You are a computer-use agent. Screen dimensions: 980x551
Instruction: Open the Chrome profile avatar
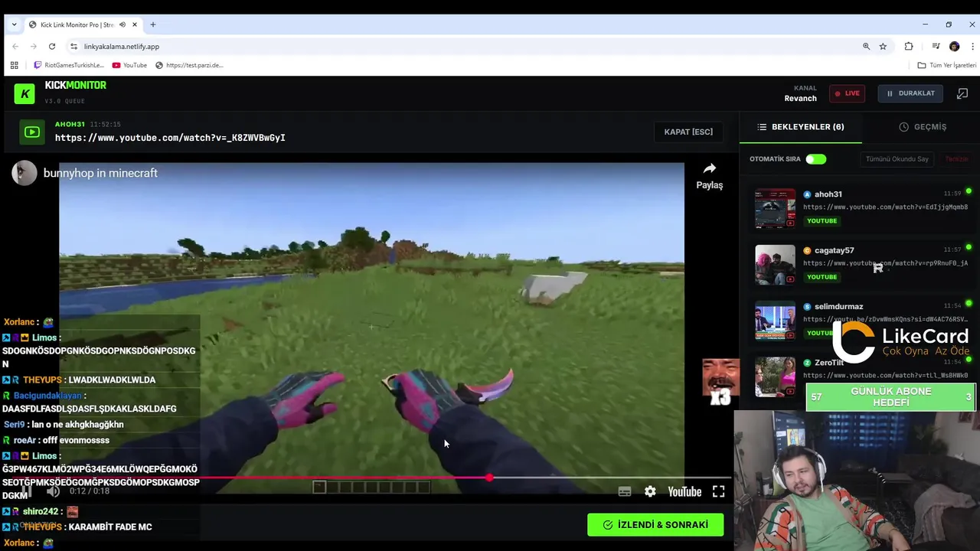954,47
